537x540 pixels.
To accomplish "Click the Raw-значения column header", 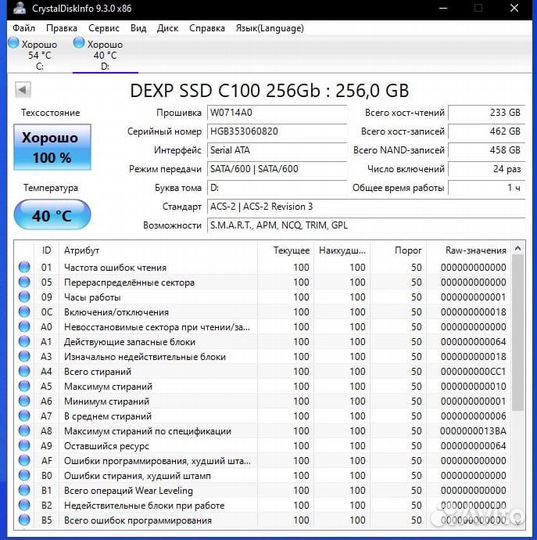I will pos(469,250).
